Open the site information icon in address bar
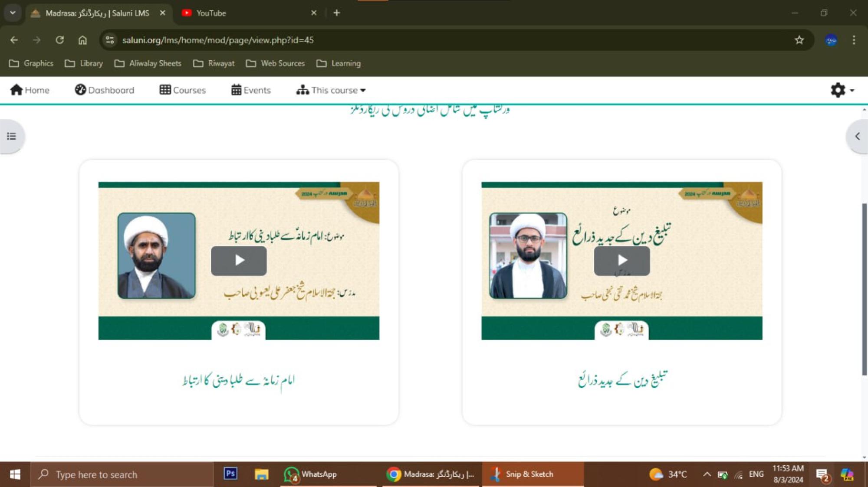Screen dimensions: 868x487 tap(110, 40)
